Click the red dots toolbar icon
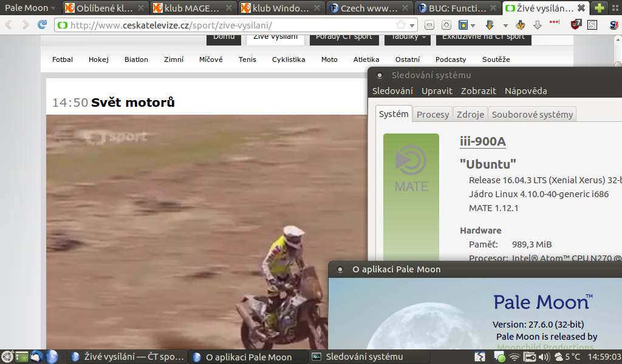Screen dimensions: 622x364 pyautogui.click(x=555, y=22)
